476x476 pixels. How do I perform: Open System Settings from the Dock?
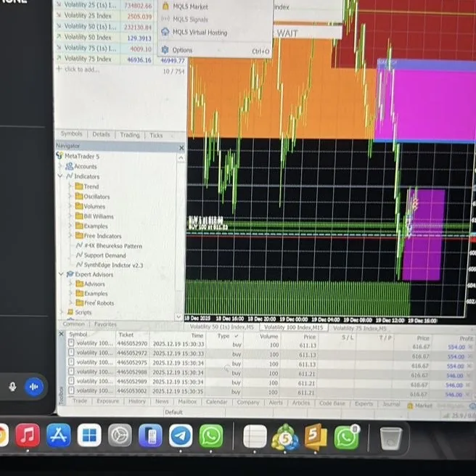[x=120, y=435]
